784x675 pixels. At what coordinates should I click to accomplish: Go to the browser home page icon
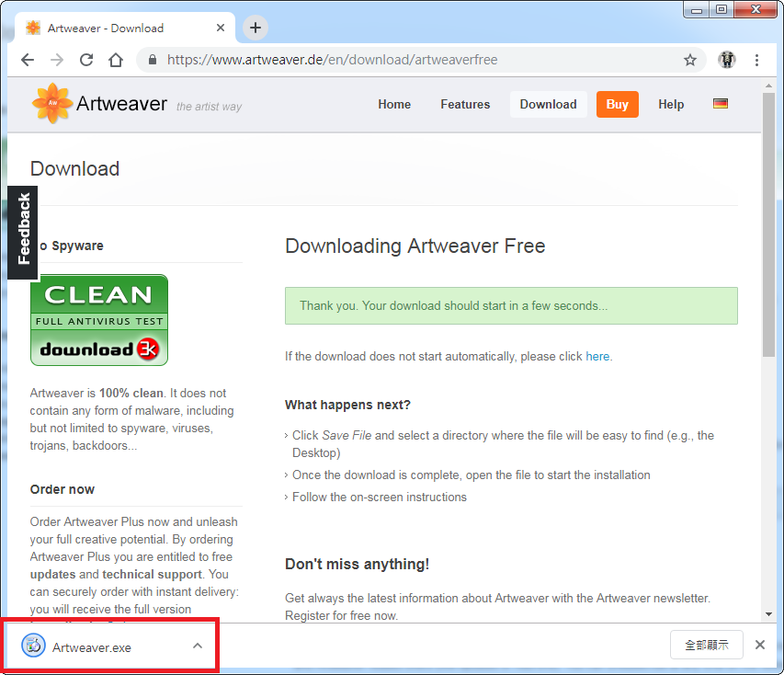[x=116, y=60]
